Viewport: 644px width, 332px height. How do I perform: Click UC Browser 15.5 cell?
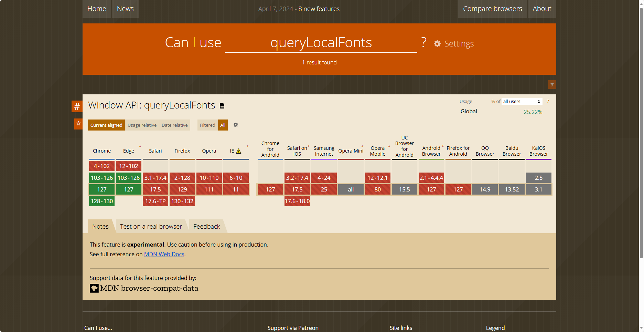[x=405, y=189]
